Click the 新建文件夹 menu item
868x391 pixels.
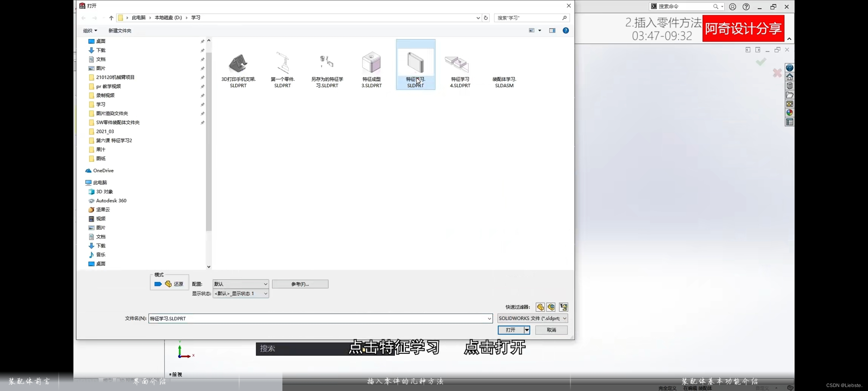click(120, 30)
